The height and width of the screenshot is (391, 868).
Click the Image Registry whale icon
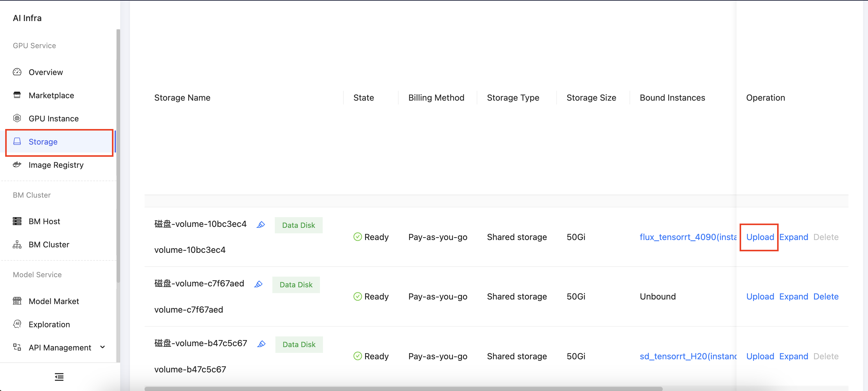[x=17, y=164]
